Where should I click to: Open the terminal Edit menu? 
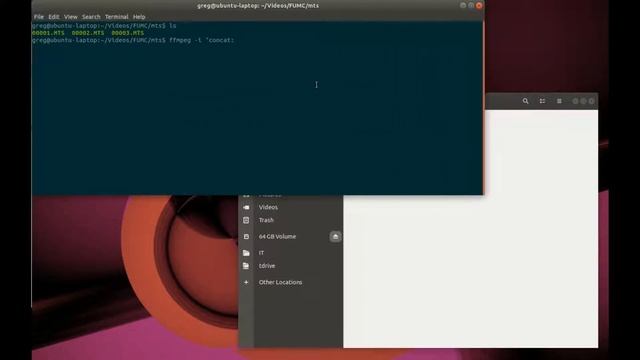pyautogui.click(x=54, y=17)
